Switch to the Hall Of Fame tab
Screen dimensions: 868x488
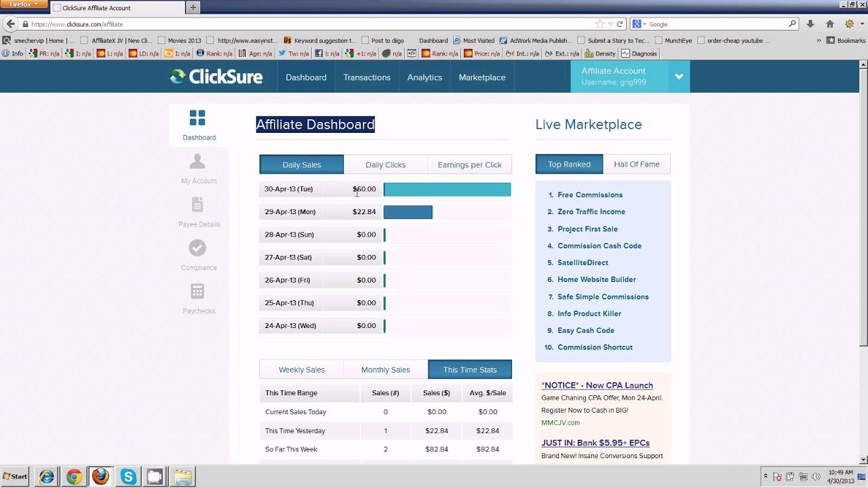tap(637, 164)
